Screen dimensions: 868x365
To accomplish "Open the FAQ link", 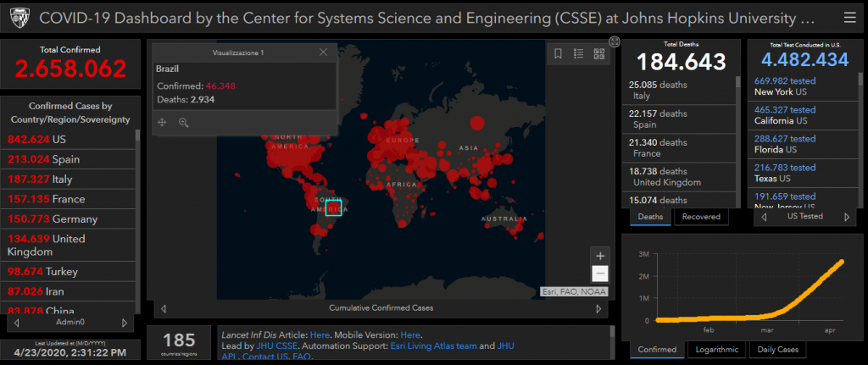I will pyautogui.click(x=301, y=357).
